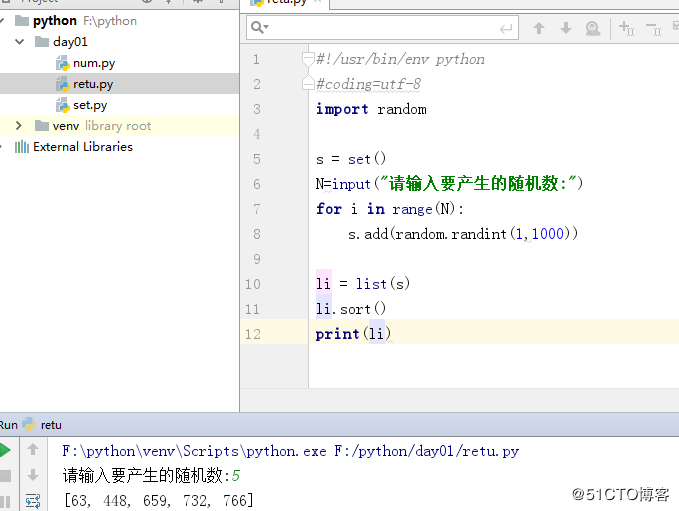679x511 pixels.
Task: Click the 'print(li)' code line
Action: [353, 334]
